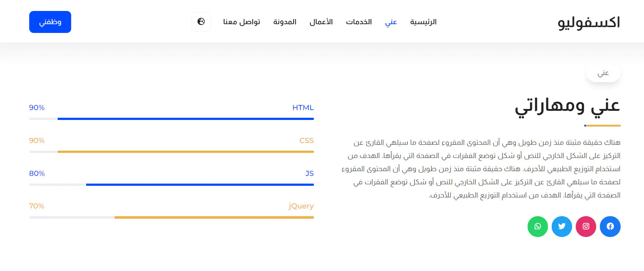This screenshot has width=644, height=271.
Task: Open الخدمات from the navigation menu
Action: coord(359,22)
